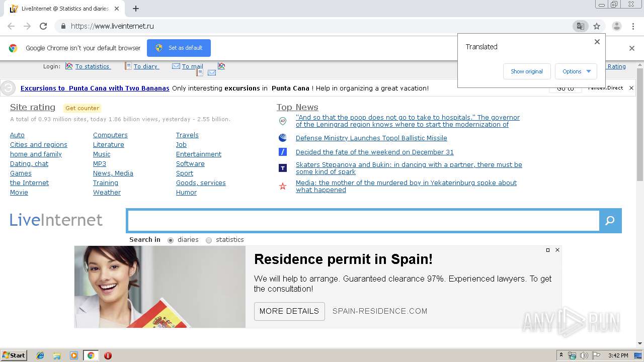Open Excursions to Punta Cana ad link
This screenshot has width=644, height=362.
pyautogui.click(x=95, y=88)
